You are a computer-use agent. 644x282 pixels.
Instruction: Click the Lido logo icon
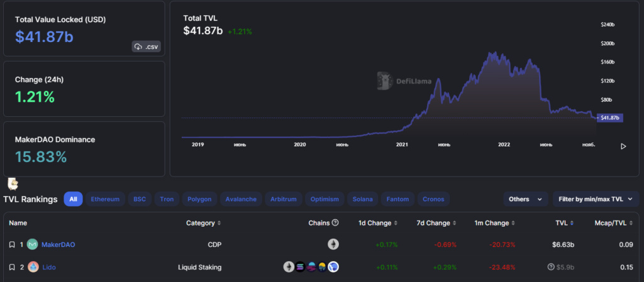33,268
